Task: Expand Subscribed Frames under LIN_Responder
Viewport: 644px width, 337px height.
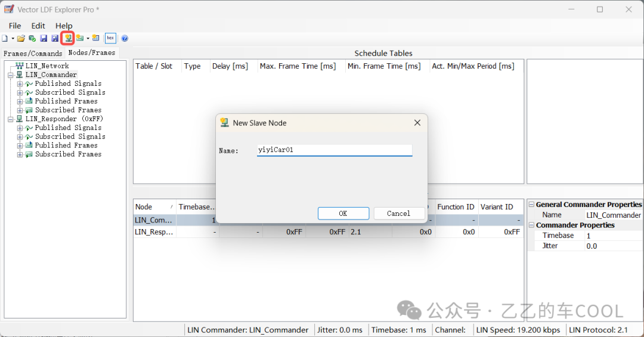Action: pyautogui.click(x=20, y=154)
